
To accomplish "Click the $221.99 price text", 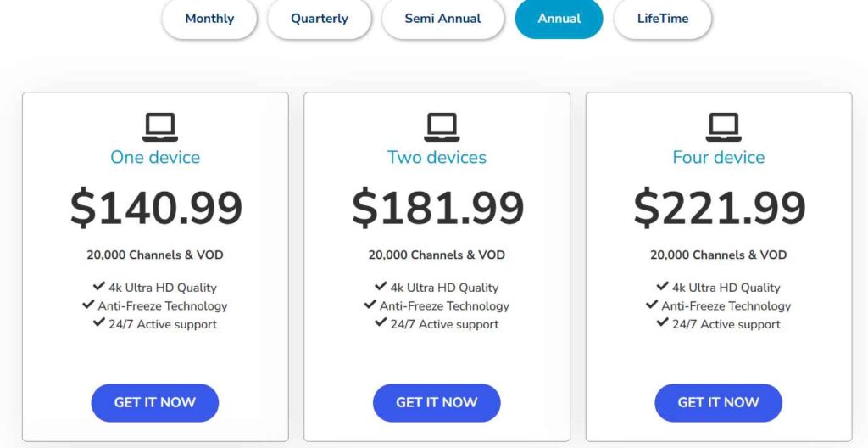I will coord(719,208).
